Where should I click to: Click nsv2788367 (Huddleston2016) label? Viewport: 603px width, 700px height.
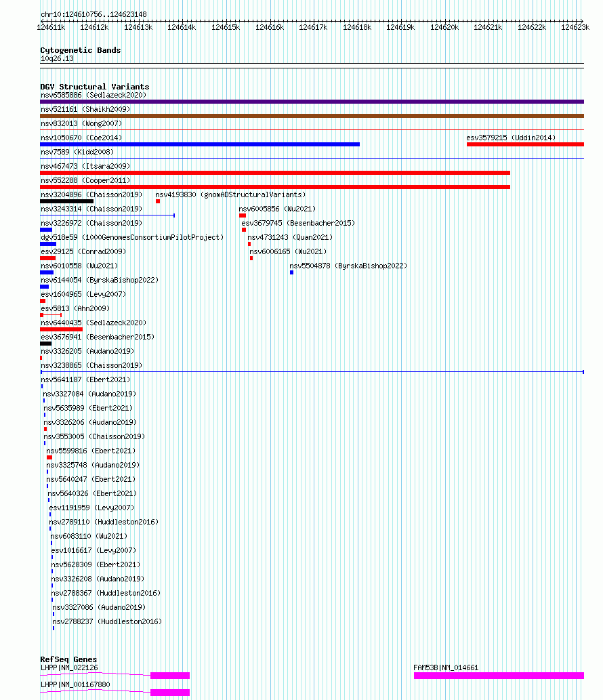point(106,595)
